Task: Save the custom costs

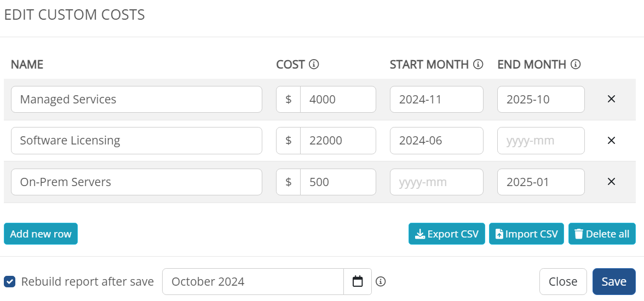Action: [x=613, y=281]
